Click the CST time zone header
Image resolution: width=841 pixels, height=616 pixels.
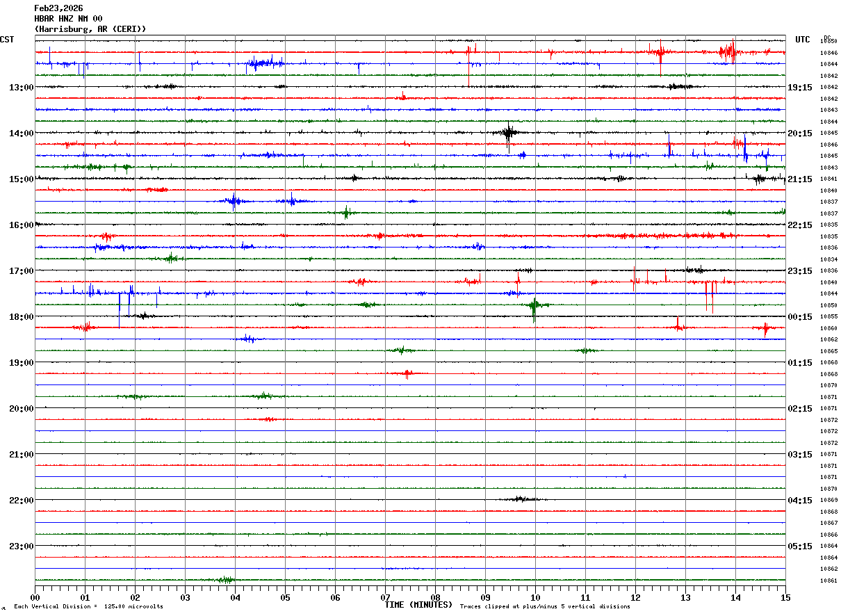tap(7, 40)
